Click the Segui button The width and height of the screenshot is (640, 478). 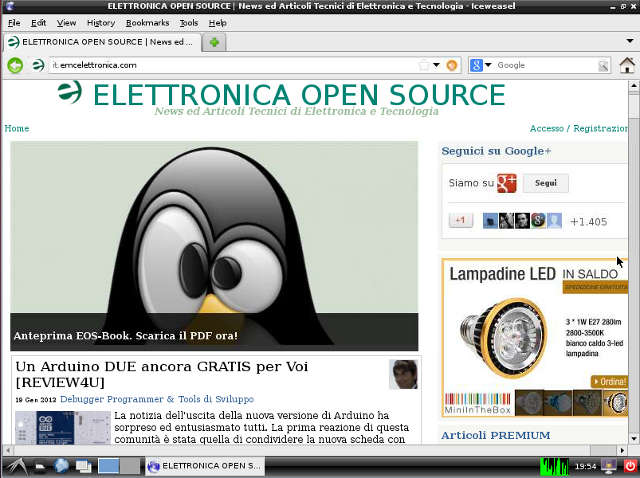tap(546, 183)
